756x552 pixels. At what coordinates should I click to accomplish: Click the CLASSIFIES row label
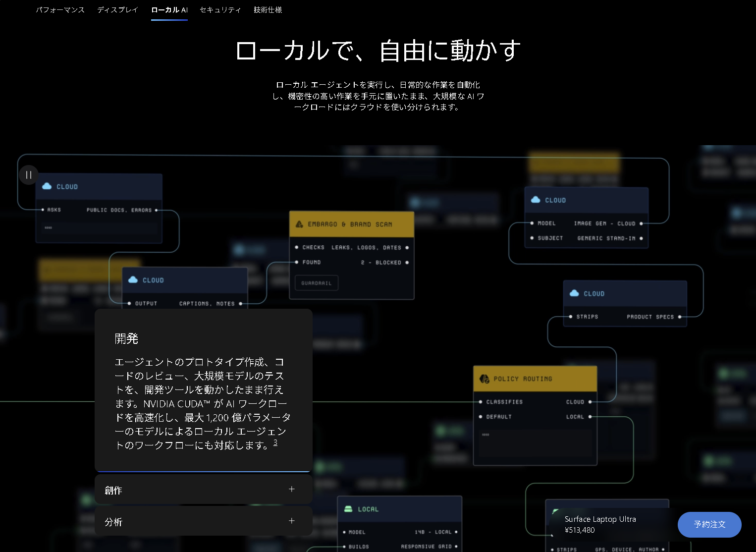click(x=504, y=402)
